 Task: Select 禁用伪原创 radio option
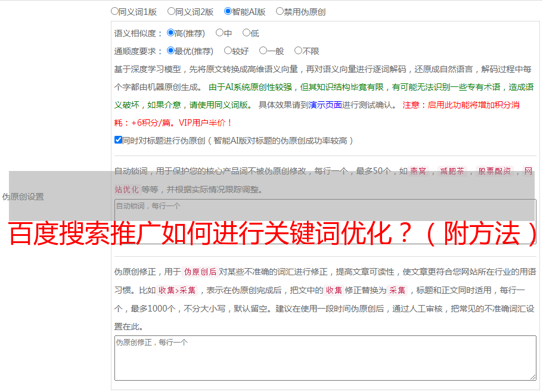[x=280, y=11]
